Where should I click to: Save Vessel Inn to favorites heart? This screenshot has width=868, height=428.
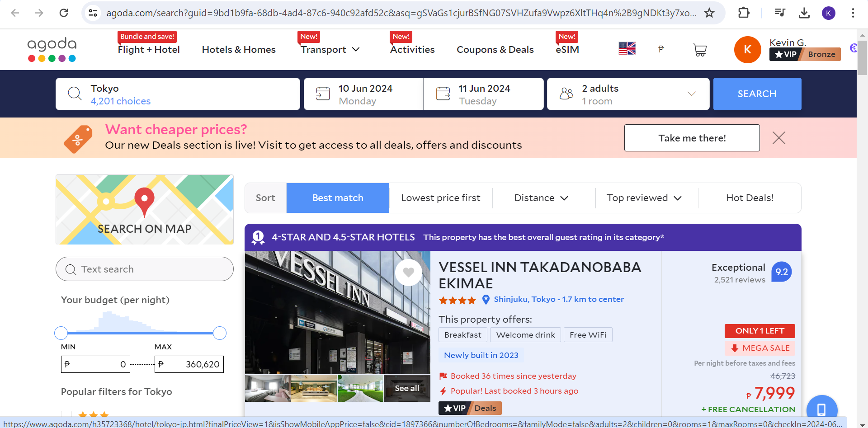[x=409, y=273]
